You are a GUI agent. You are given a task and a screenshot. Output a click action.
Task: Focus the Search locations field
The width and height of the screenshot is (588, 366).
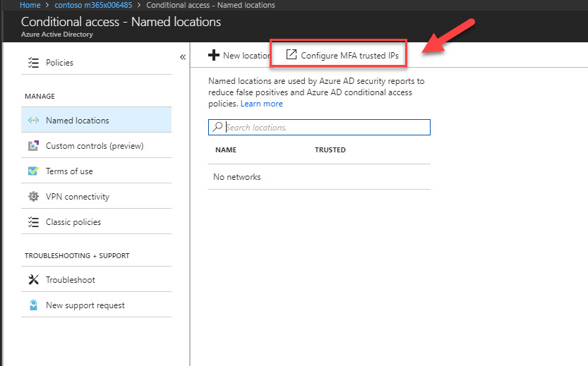[319, 128]
